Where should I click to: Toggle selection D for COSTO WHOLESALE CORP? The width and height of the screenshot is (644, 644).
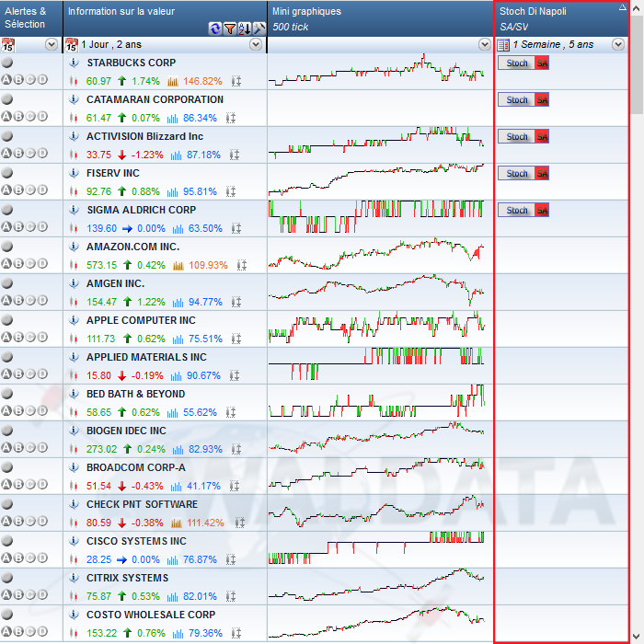[x=42, y=631]
